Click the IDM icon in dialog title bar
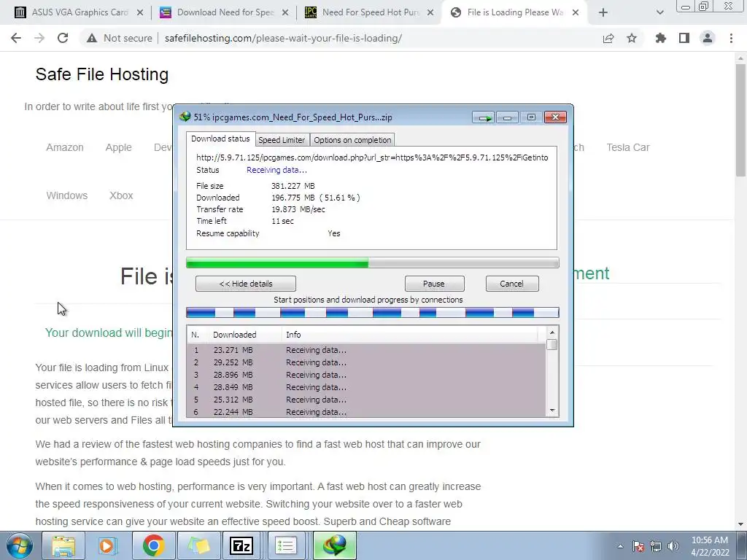 point(185,117)
